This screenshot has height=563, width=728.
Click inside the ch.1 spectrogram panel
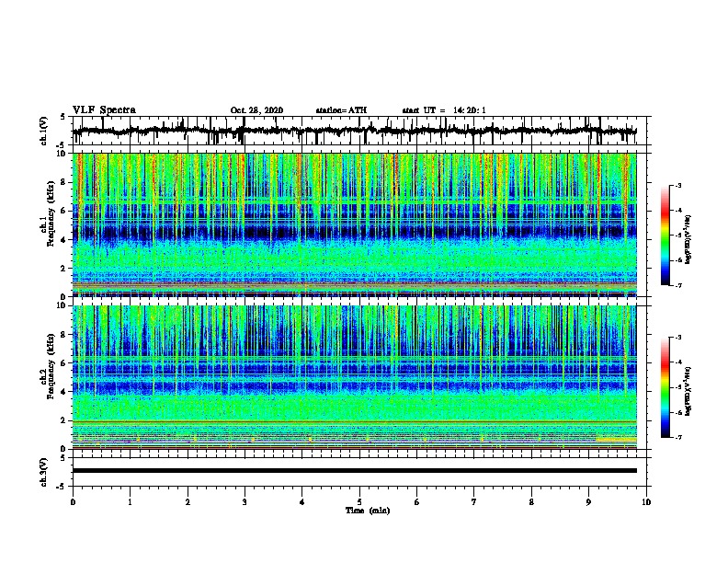tap(354, 224)
